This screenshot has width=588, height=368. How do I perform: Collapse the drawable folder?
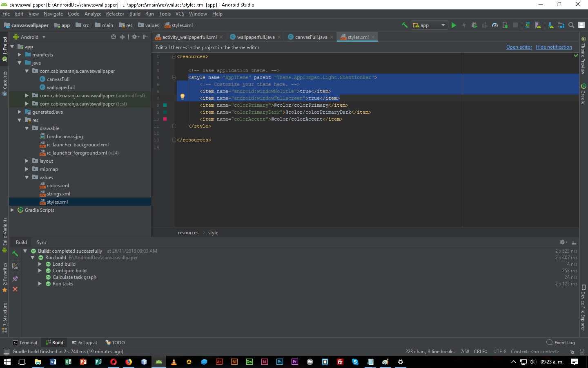click(x=27, y=128)
